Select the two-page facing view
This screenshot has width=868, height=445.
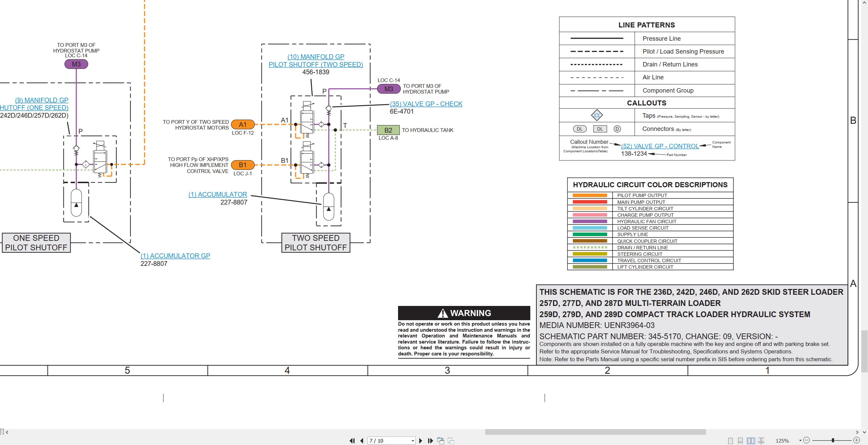coord(751,441)
